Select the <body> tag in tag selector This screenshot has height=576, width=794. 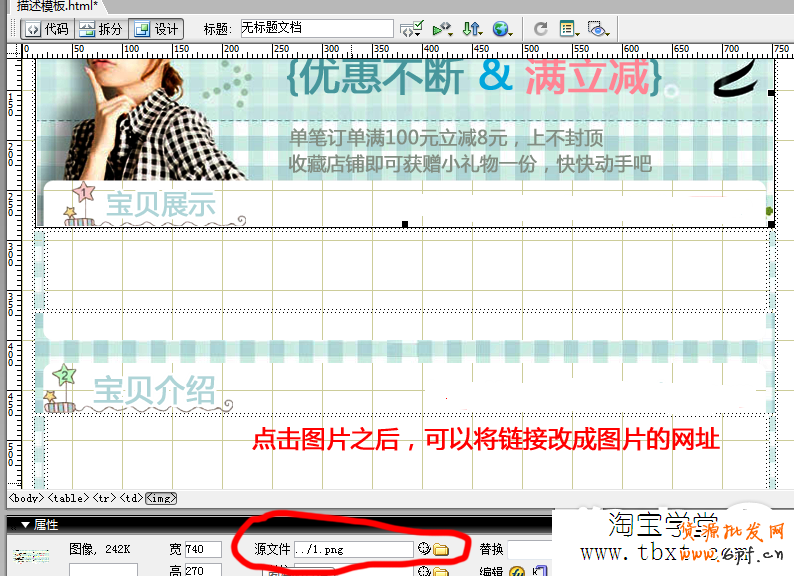tap(26, 497)
